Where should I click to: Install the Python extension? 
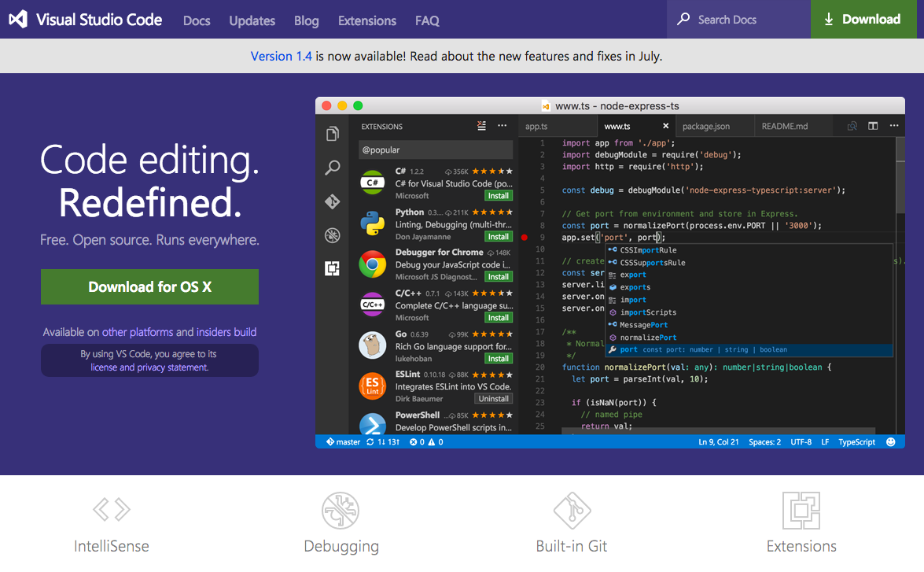[x=499, y=237]
